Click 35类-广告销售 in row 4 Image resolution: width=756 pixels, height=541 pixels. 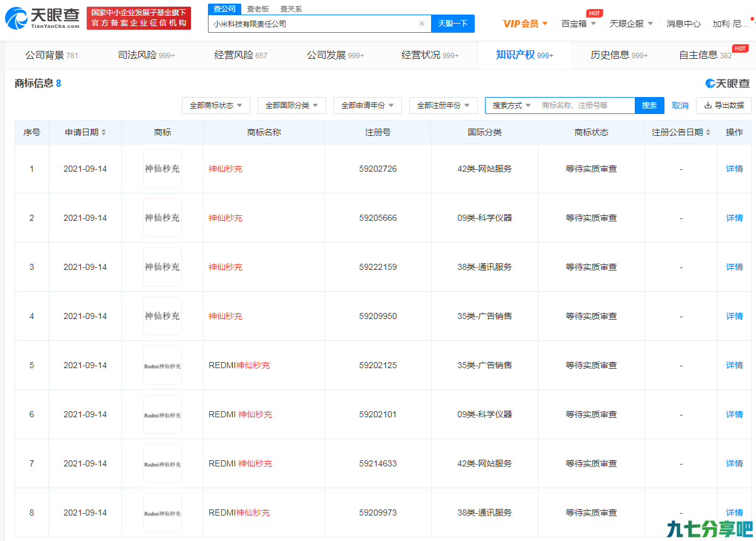pyautogui.click(x=484, y=316)
